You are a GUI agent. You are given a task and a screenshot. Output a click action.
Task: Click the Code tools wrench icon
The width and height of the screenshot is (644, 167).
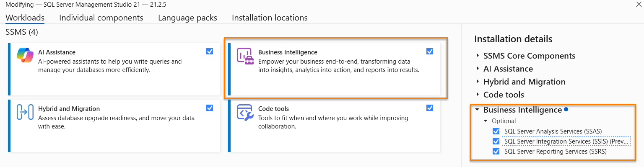click(x=245, y=112)
